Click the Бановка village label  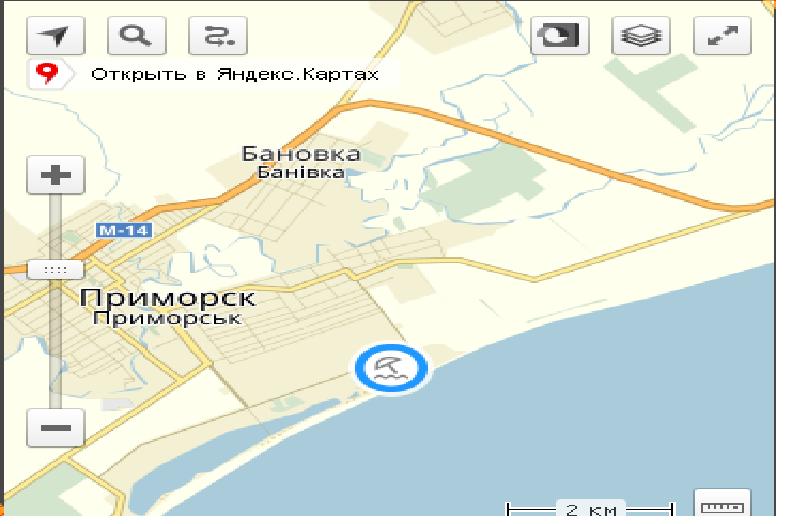[301, 153]
